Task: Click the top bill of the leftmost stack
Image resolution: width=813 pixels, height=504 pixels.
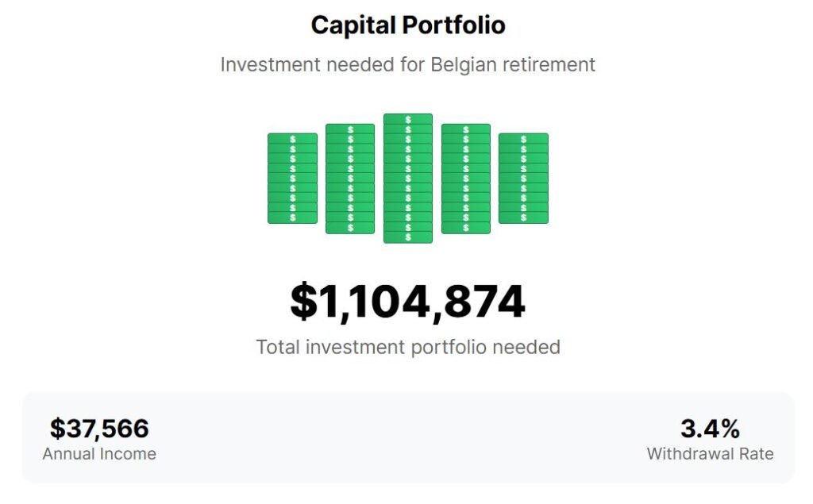Action: point(292,139)
